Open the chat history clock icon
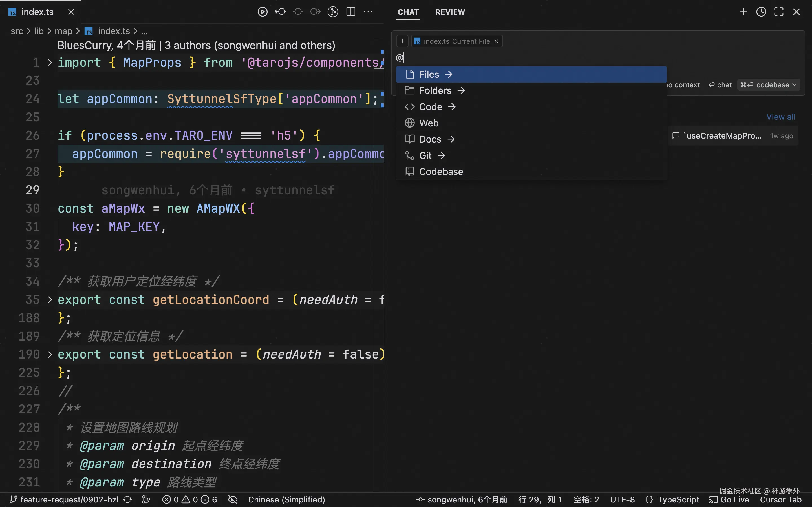The width and height of the screenshot is (812, 507). 761,12
